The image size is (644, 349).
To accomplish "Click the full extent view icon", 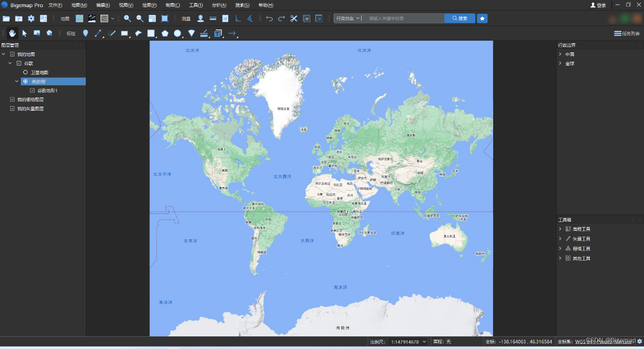I will pos(165,19).
